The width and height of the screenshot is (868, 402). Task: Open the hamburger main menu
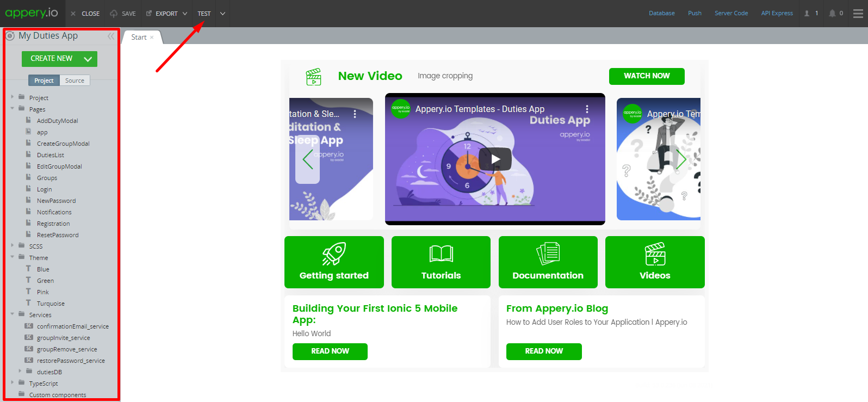click(858, 14)
